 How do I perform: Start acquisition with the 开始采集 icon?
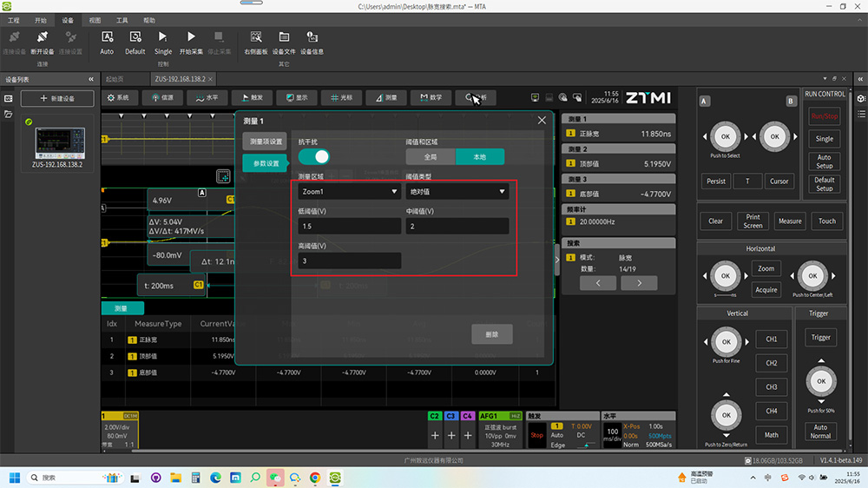point(191,38)
